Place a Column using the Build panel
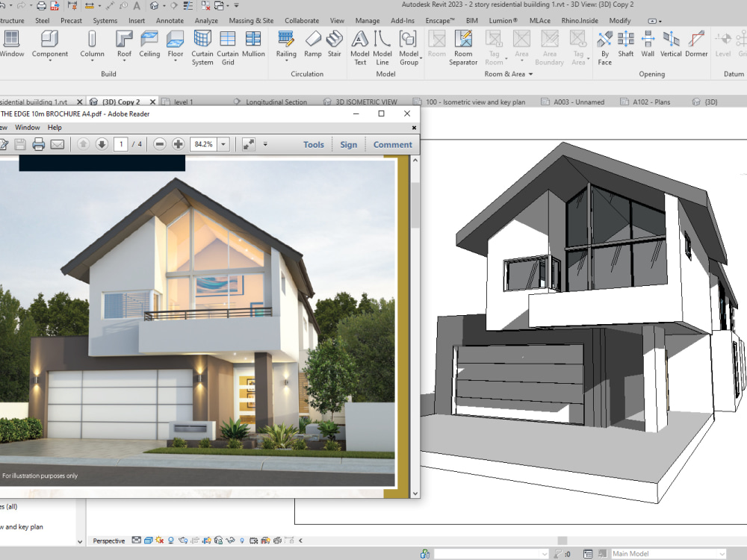Screen dimensions: 747x560 tap(92, 45)
